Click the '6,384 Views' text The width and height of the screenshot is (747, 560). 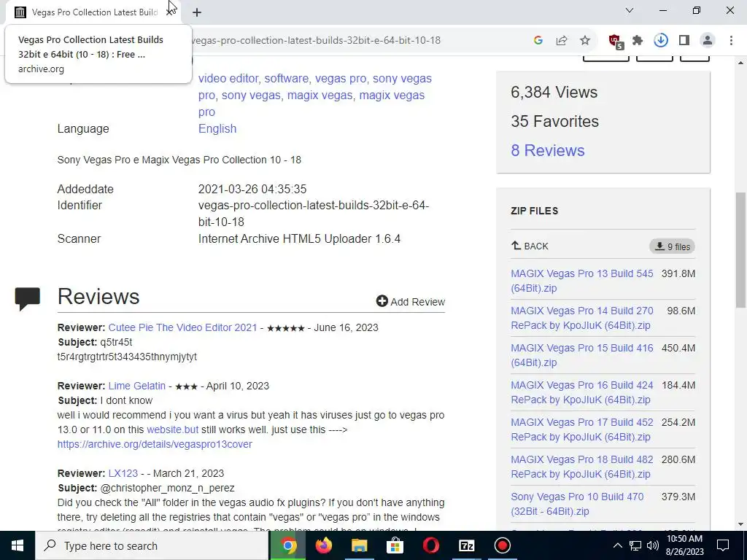[554, 92]
